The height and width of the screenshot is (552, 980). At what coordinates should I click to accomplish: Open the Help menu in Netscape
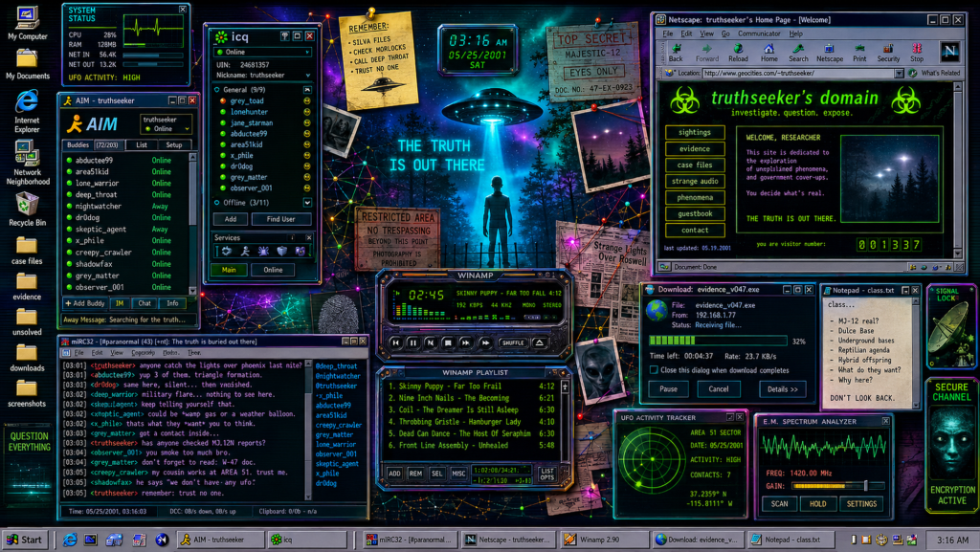(795, 33)
